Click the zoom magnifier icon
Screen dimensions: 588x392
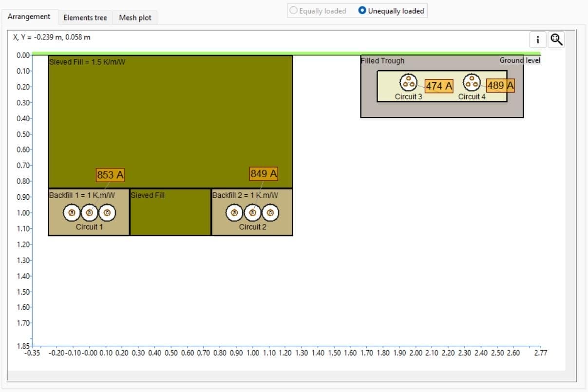(x=556, y=39)
